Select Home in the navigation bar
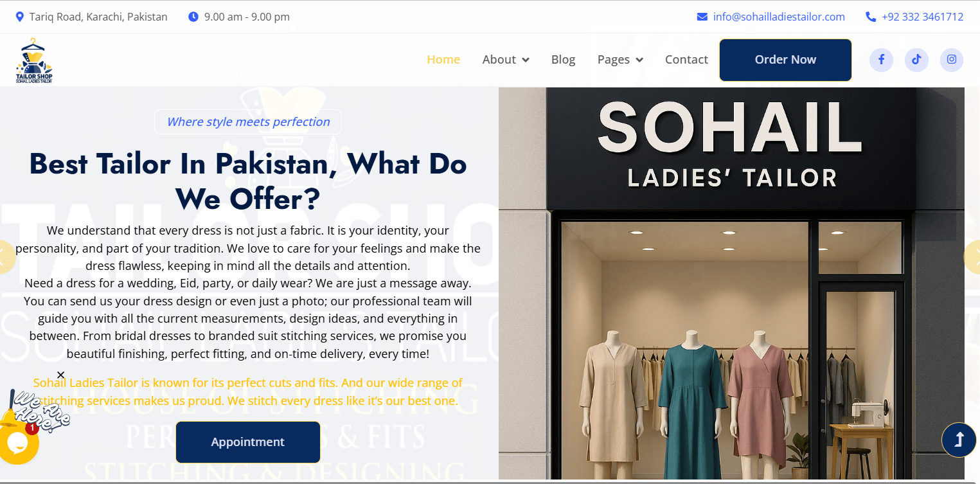 point(443,59)
